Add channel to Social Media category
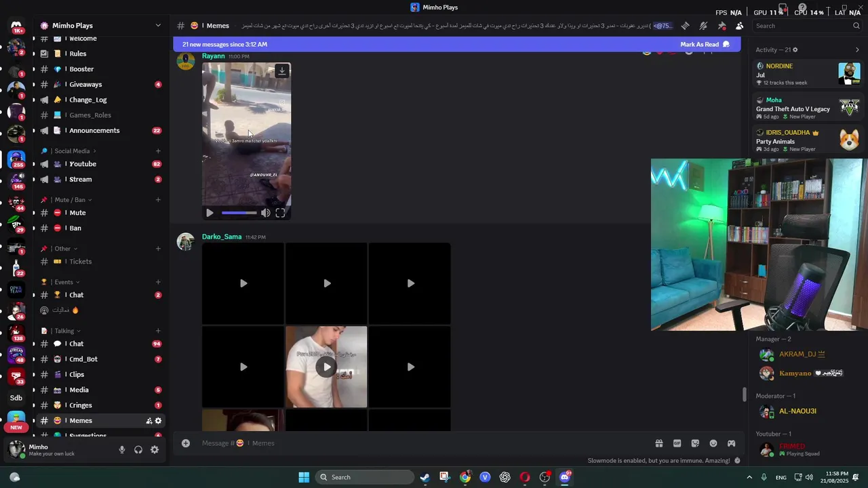868x488 pixels. coord(158,151)
